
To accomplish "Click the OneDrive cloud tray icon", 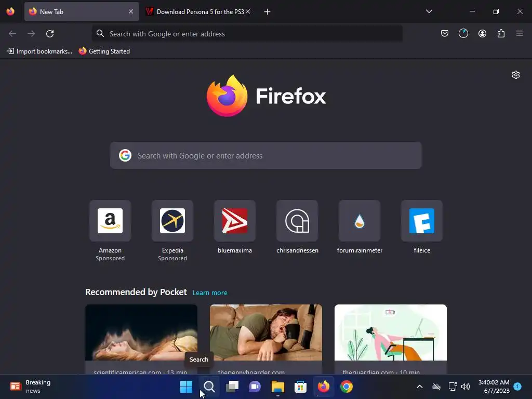I will pyautogui.click(x=436, y=387).
